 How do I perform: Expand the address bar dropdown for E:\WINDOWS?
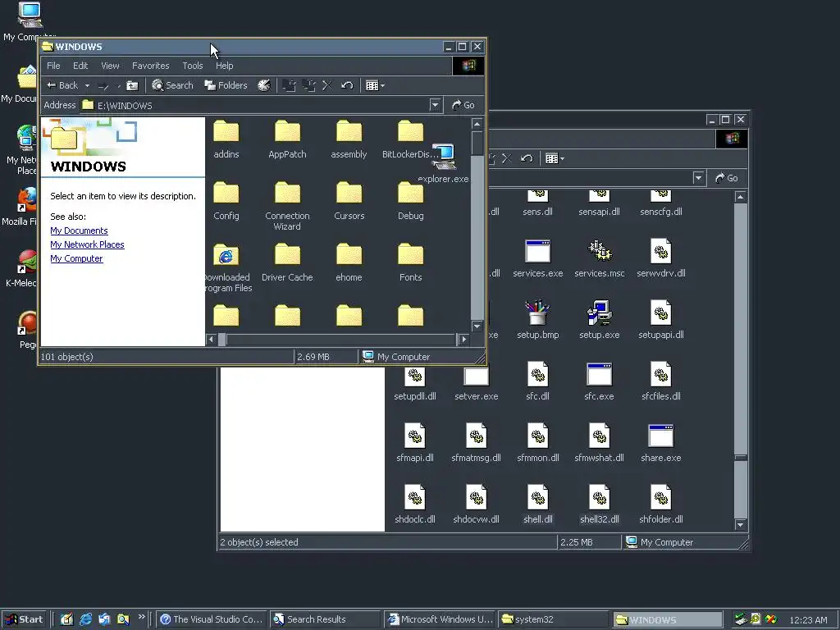tap(435, 105)
